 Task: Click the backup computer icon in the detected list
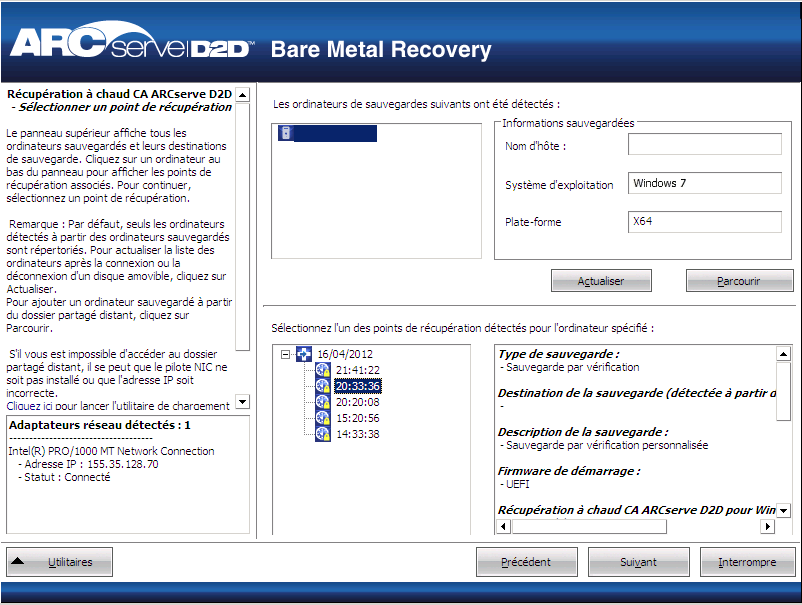coord(286,133)
